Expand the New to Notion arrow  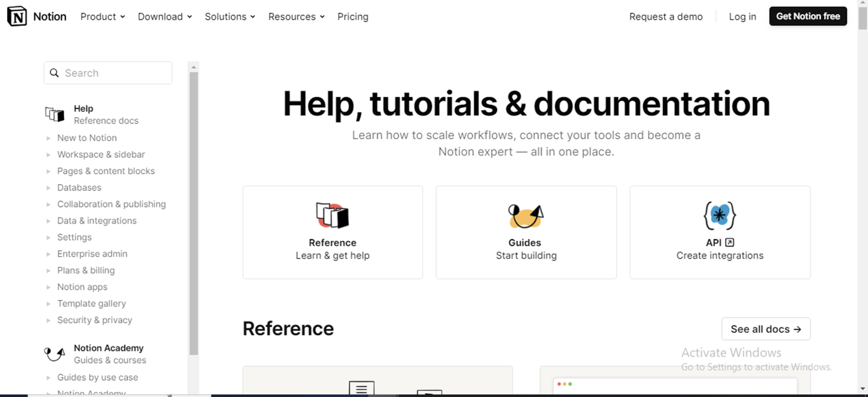(48, 138)
